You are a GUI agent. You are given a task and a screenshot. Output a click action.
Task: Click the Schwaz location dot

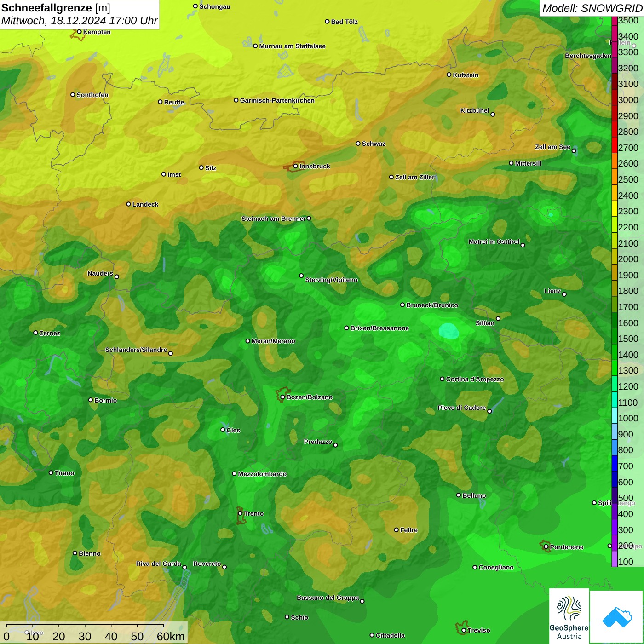click(358, 144)
